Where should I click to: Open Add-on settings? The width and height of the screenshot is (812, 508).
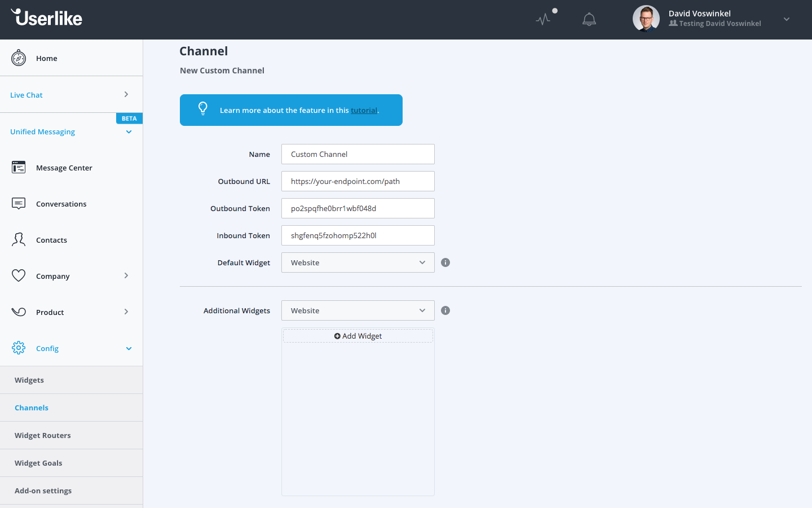(71, 491)
